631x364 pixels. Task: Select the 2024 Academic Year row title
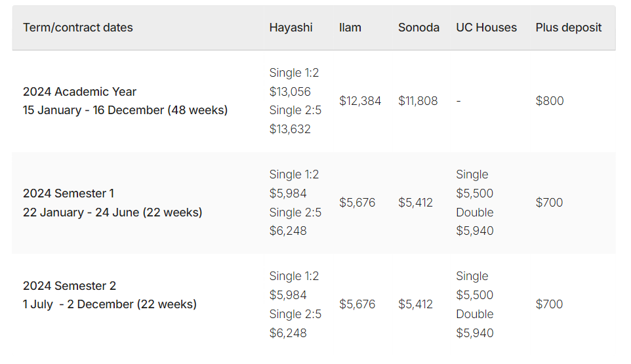click(79, 92)
